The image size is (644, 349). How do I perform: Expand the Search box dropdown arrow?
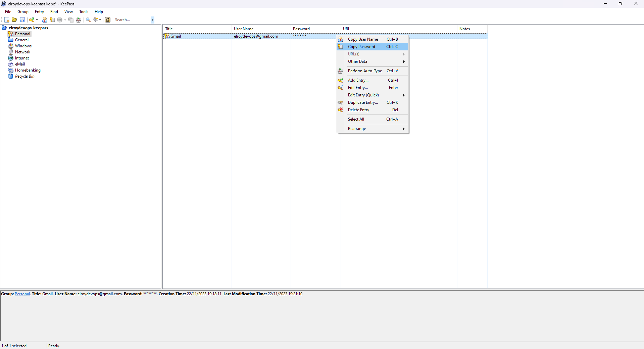pos(152,20)
